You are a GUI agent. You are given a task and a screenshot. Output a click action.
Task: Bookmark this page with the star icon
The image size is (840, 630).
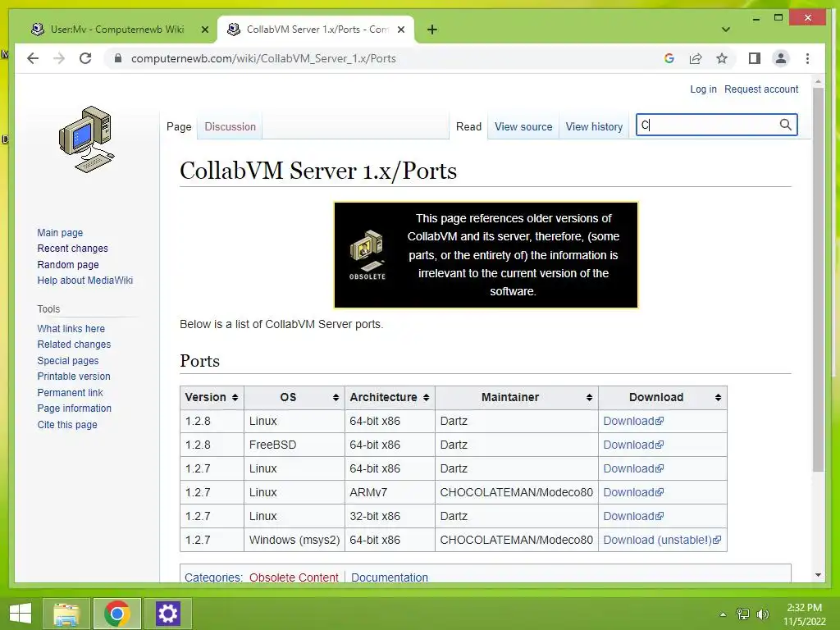[x=722, y=58]
